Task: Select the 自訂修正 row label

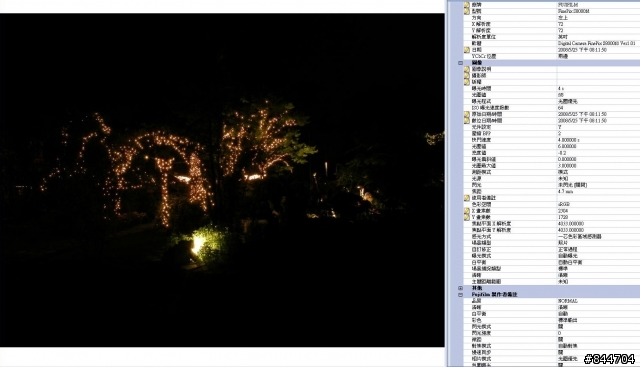Action: [x=481, y=249]
